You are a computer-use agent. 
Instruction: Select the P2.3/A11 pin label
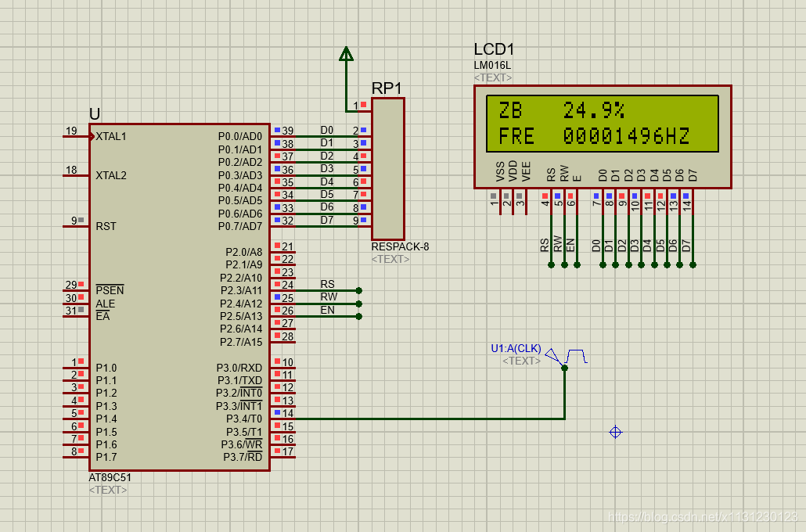pyautogui.click(x=241, y=290)
